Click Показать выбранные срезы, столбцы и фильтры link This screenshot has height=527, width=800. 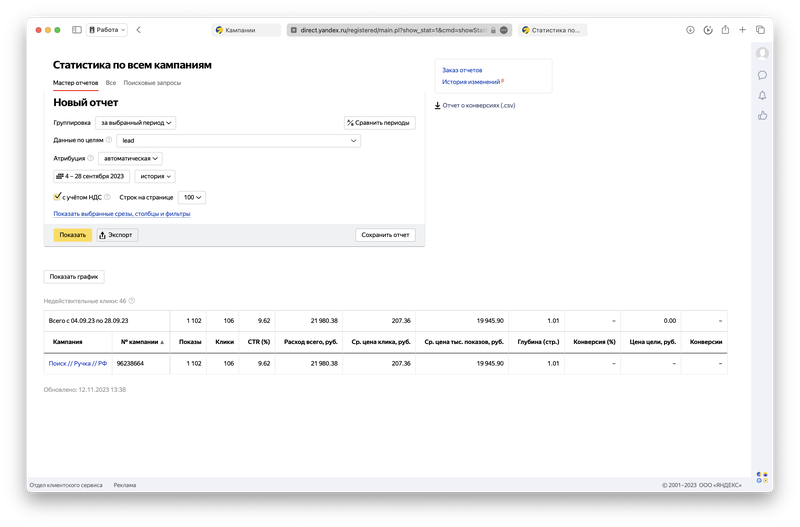coord(122,214)
